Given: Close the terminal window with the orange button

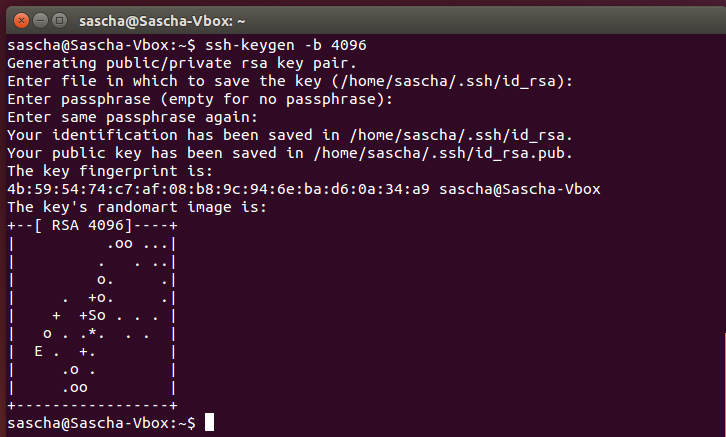Looking at the screenshot, I should (21, 20).
